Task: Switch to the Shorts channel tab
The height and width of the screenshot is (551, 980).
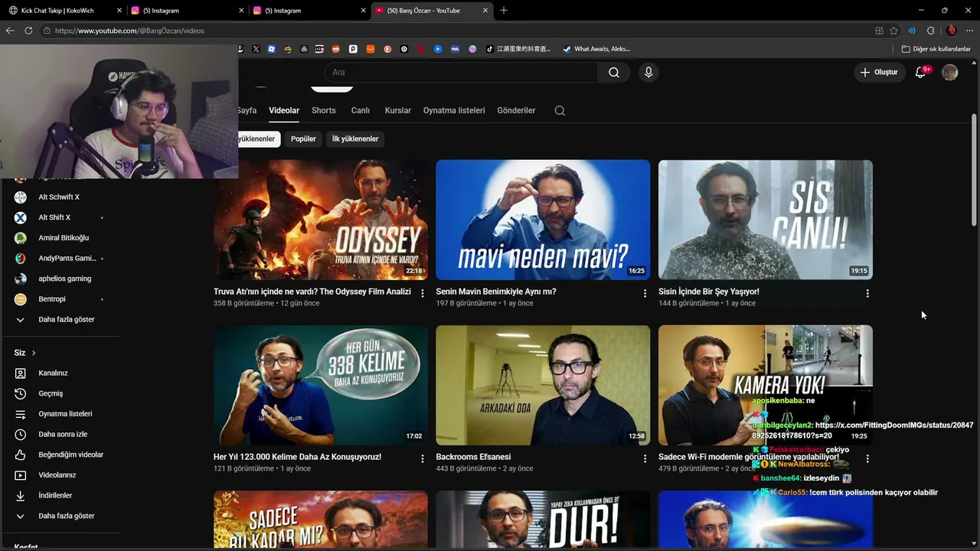Action: (x=324, y=110)
